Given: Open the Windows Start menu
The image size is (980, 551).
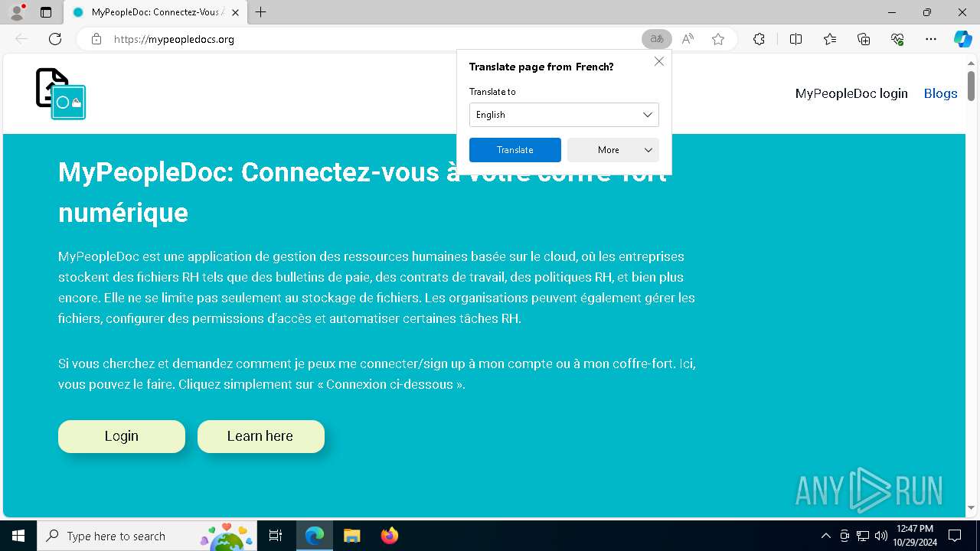Looking at the screenshot, I should [x=18, y=536].
